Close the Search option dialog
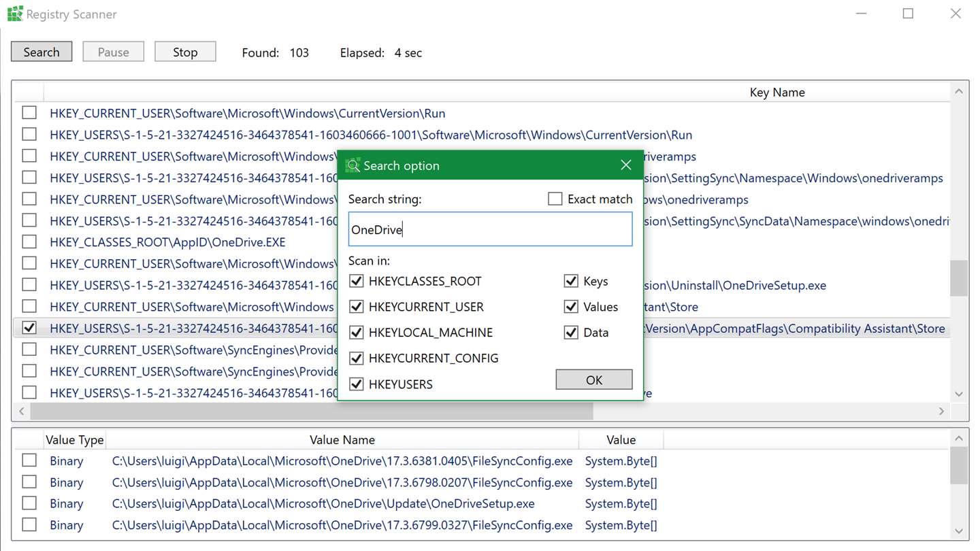 (626, 165)
